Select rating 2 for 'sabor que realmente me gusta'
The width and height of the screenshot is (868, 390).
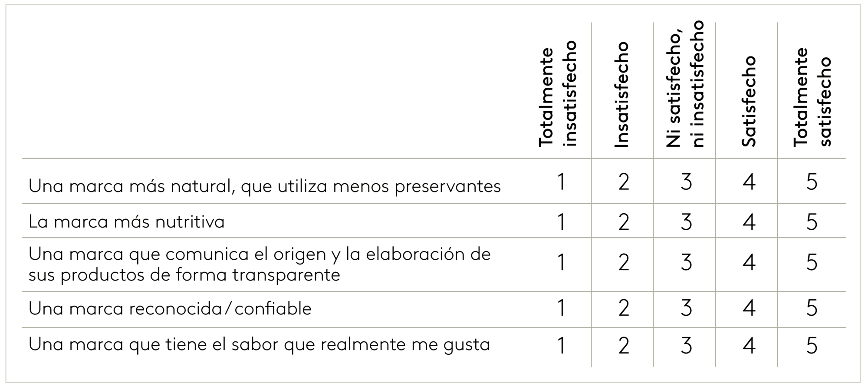pos(624,346)
